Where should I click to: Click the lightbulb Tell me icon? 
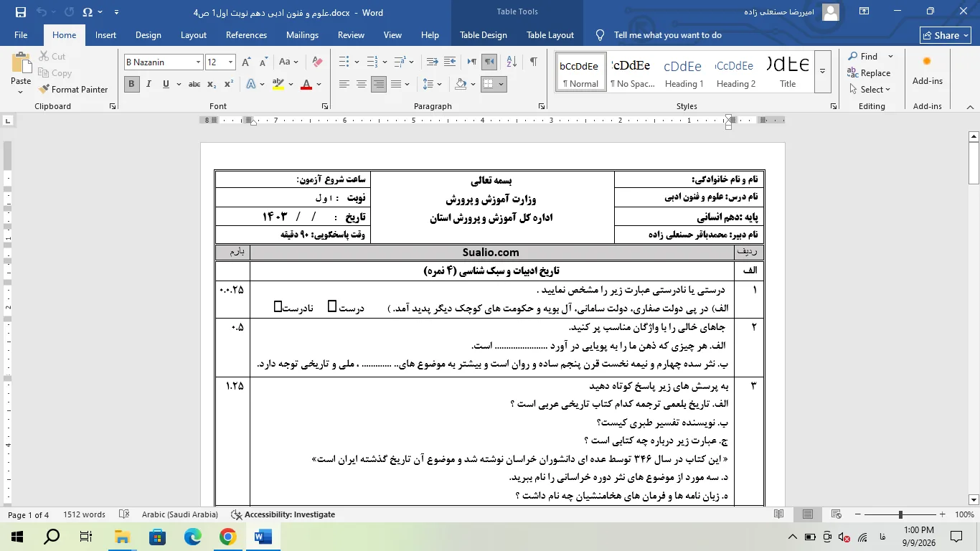click(600, 34)
